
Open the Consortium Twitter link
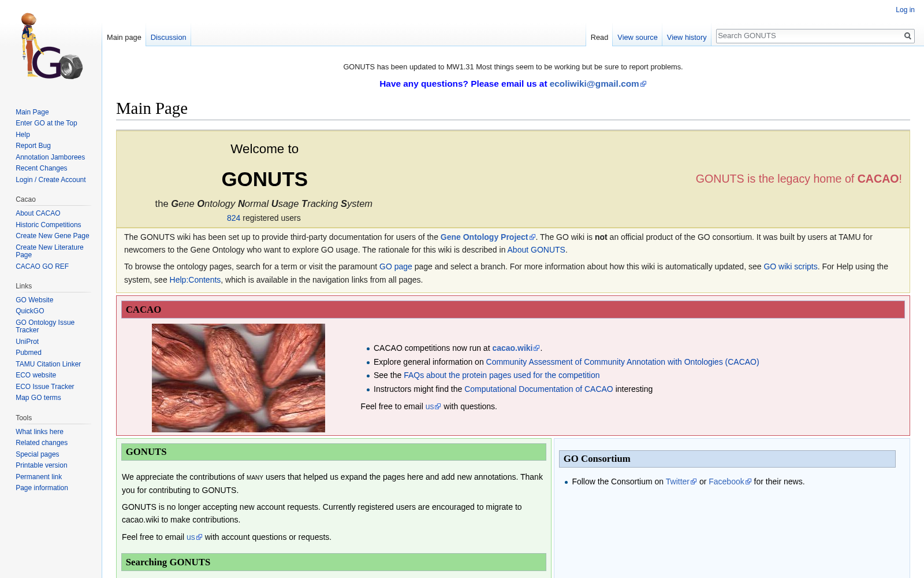tap(681, 481)
